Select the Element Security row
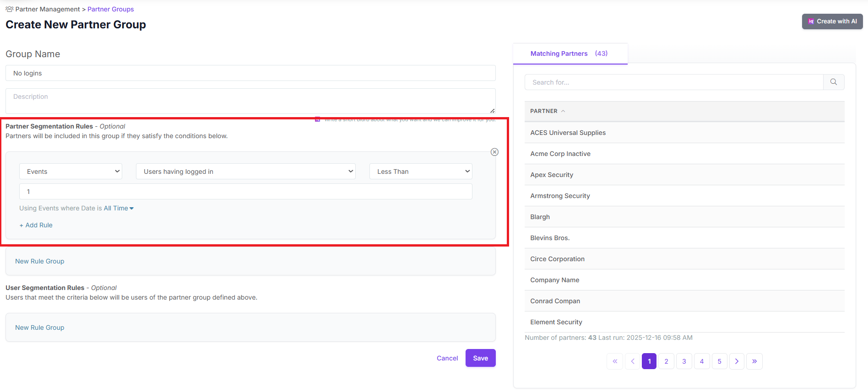Screen dimensions: 868x392 [x=684, y=322]
